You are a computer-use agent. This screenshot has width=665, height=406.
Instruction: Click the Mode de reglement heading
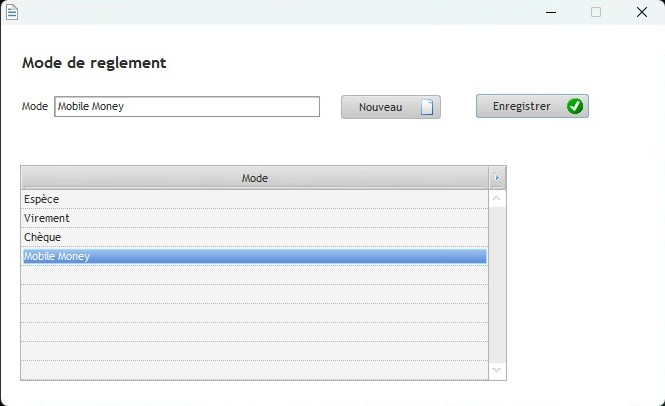tap(94, 63)
